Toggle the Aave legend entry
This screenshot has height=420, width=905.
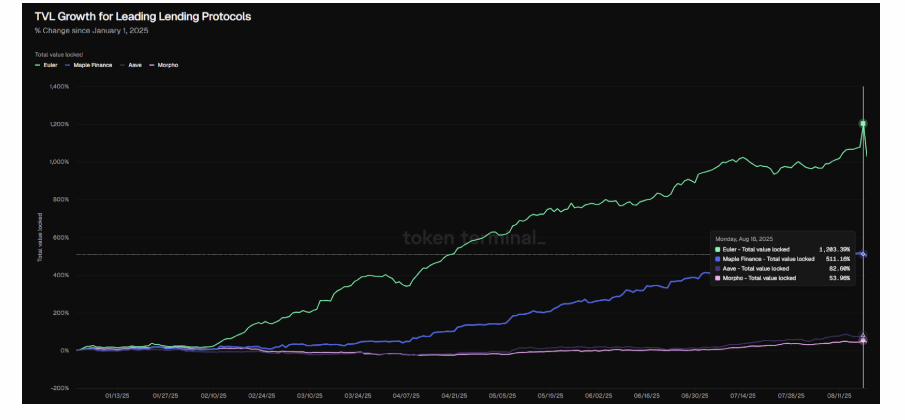(130, 65)
